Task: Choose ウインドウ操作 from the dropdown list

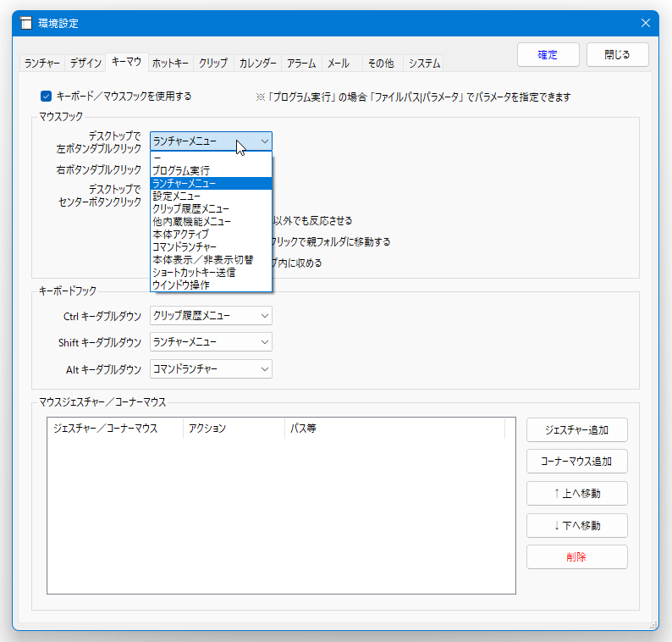Action: [x=211, y=285]
